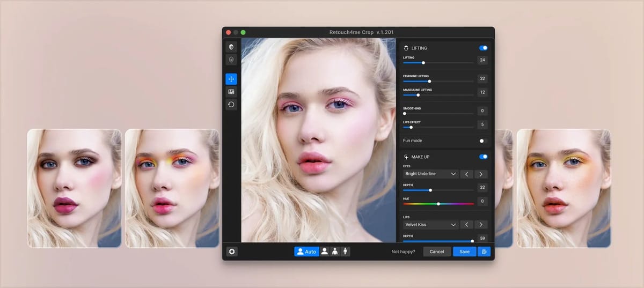Expand the Lips dropdown showing Velvet Kiss

pyautogui.click(x=430, y=225)
